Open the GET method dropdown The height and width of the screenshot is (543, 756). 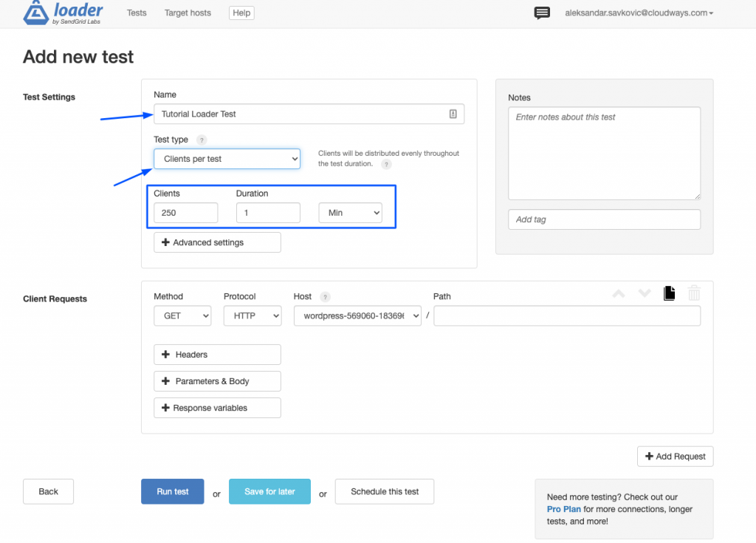(x=182, y=316)
